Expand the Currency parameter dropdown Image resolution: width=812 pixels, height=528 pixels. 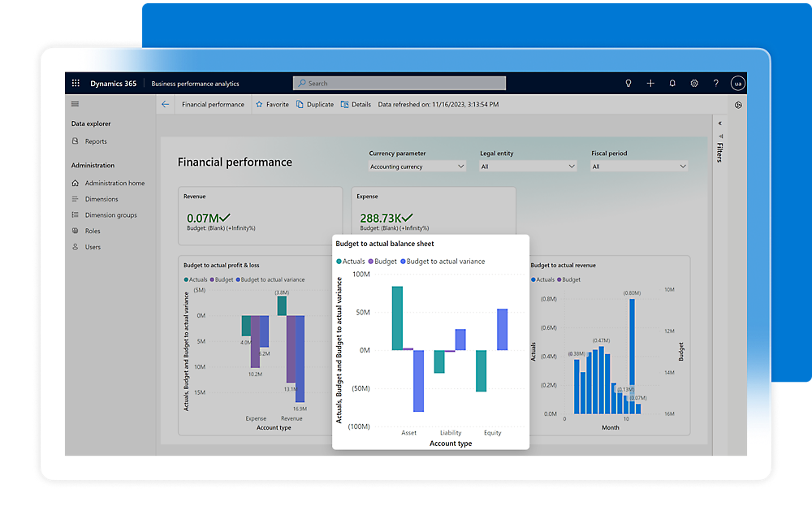pos(417,167)
